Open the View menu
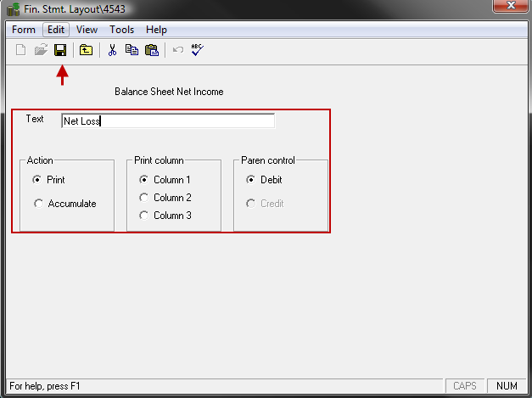Image resolution: width=532 pixels, height=398 pixels. [87, 30]
